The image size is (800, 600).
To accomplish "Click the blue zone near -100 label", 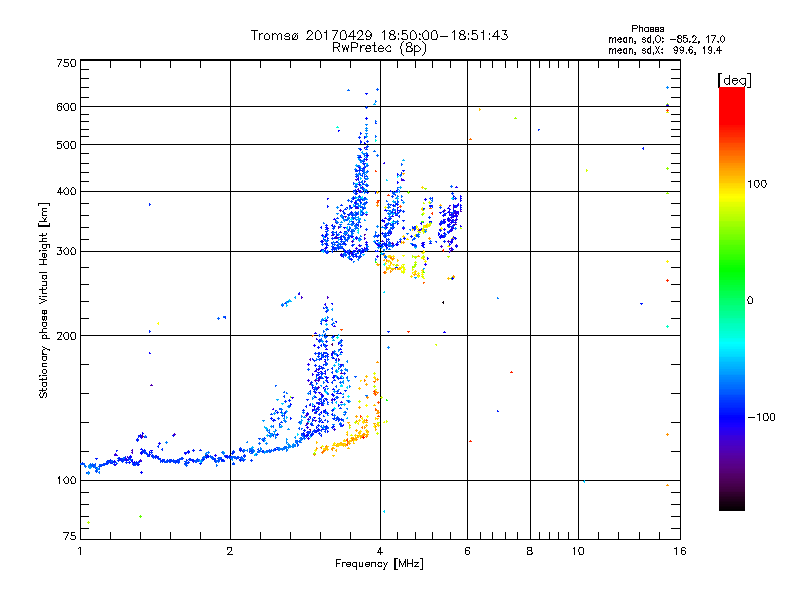I will click(x=732, y=417).
